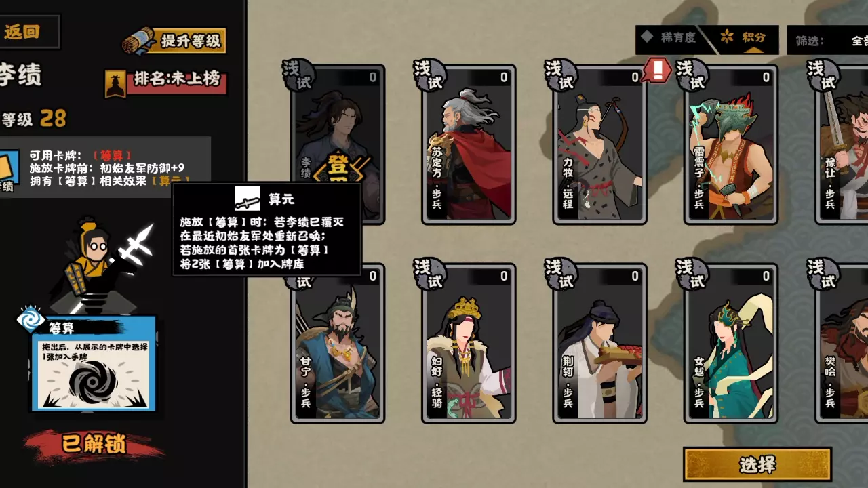Image resolution: width=868 pixels, height=488 pixels.
Task: Open the 筛选 filter dropdown
Action: coord(828,40)
